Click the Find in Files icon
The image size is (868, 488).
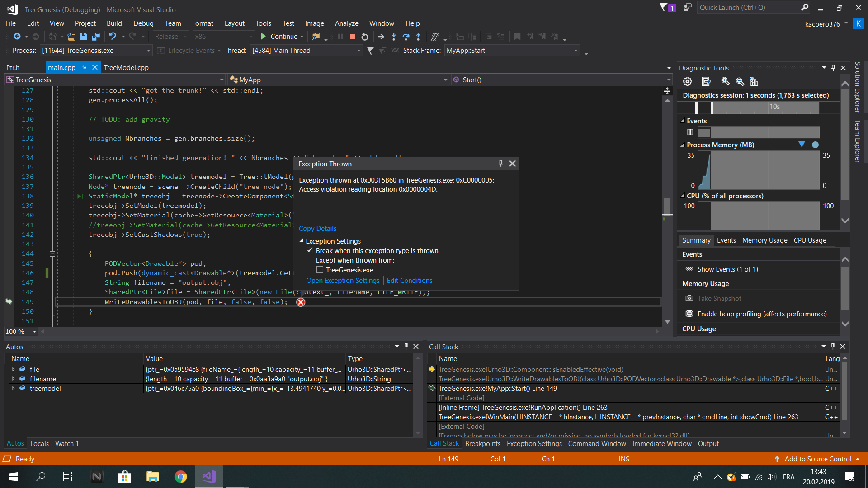316,37
